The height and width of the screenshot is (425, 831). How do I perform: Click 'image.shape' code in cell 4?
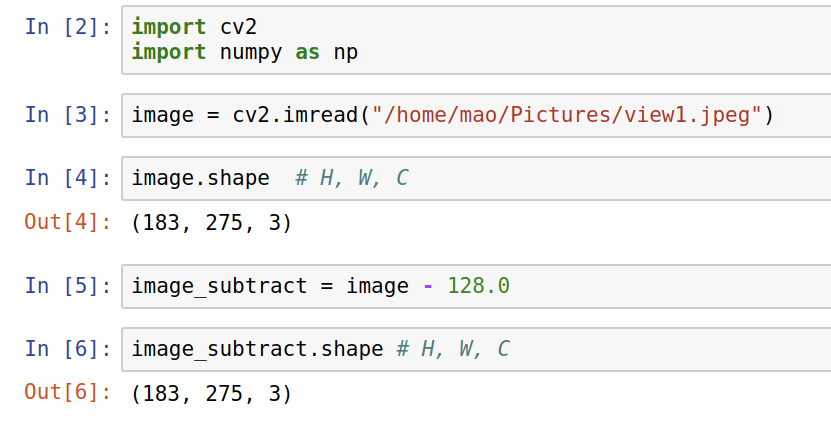(x=200, y=178)
